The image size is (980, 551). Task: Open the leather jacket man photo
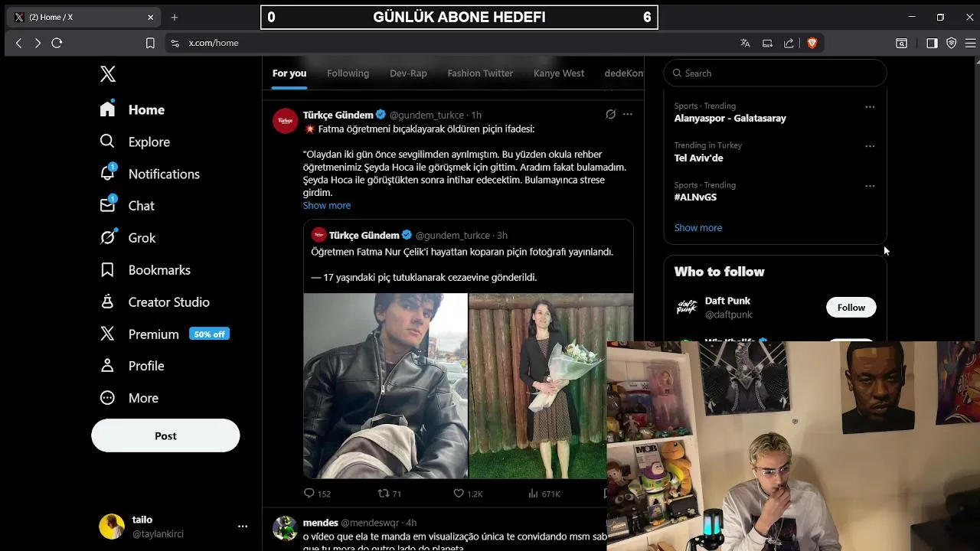pyautogui.click(x=385, y=386)
